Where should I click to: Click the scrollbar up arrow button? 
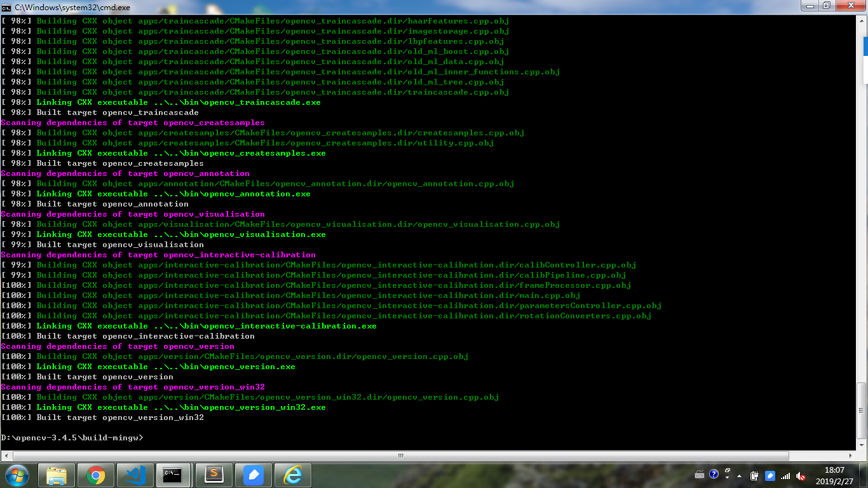863,22
